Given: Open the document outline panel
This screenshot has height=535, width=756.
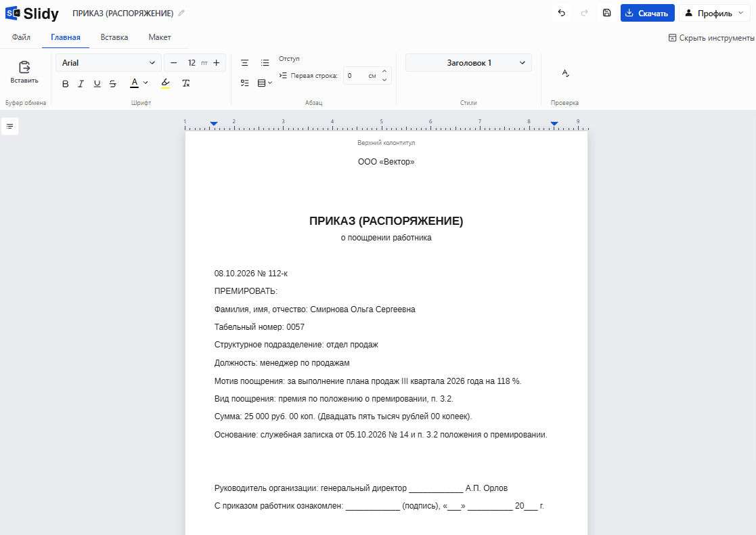Looking at the screenshot, I should pyautogui.click(x=9, y=127).
